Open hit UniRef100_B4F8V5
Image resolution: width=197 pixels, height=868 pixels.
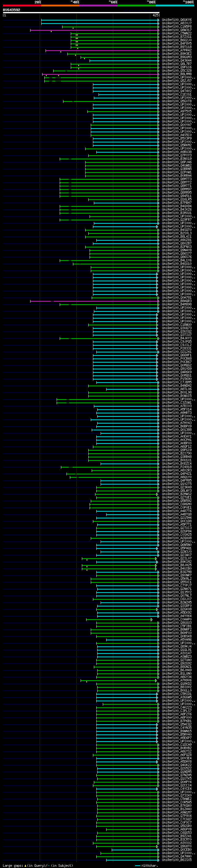click(177, 43)
